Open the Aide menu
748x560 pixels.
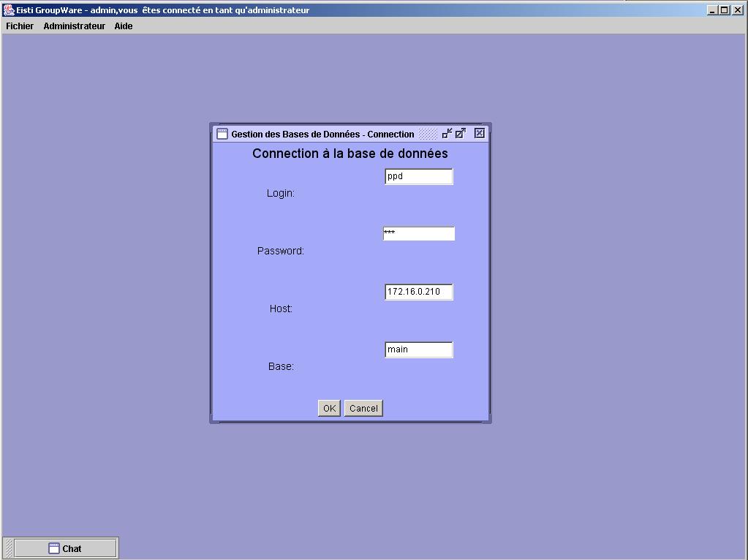(124, 26)
